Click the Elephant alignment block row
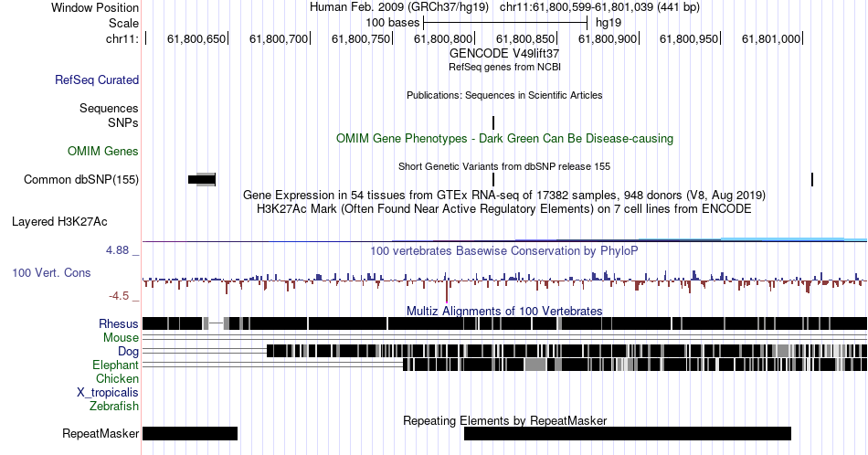 tap(635, 365)
